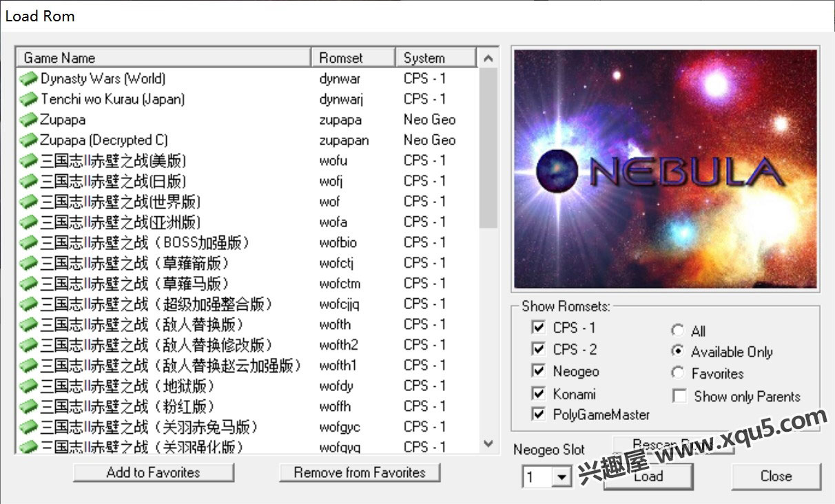Screen dimensions: 835x504
Task: Click the green icon for the 草薙马版 game
Action: click(x=28, y=284)
